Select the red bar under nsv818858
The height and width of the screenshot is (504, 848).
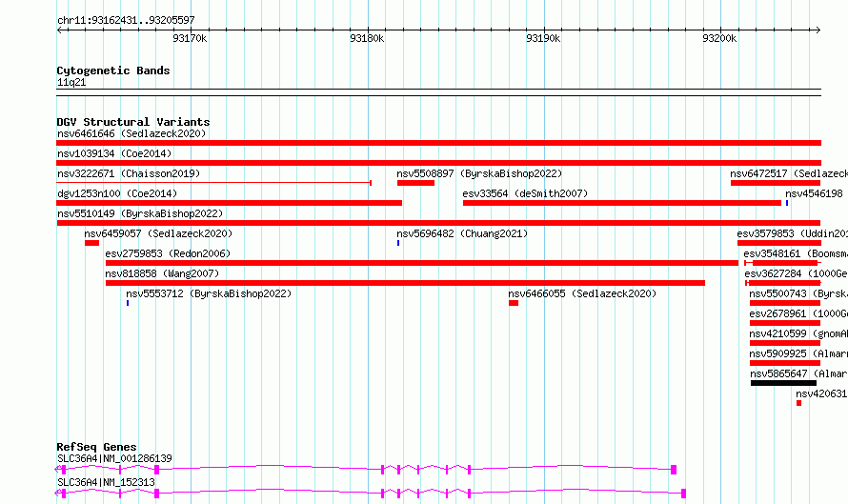[x=406, y=283]
